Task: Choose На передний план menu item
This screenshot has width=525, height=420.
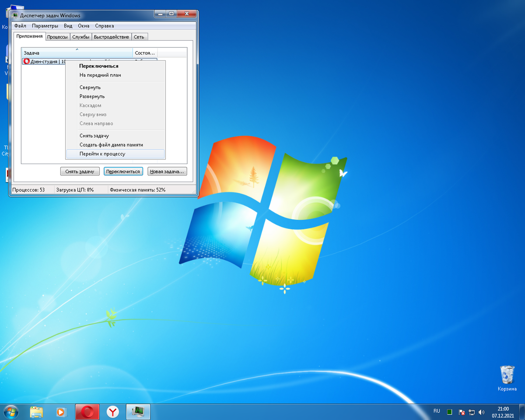Action: pos(115,75)
